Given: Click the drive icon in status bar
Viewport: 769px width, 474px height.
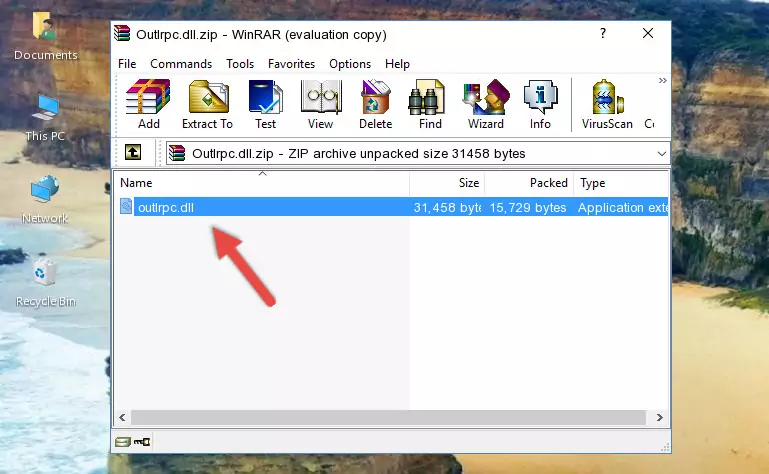Looking at the screenshot, I should (x=123, y=442).
